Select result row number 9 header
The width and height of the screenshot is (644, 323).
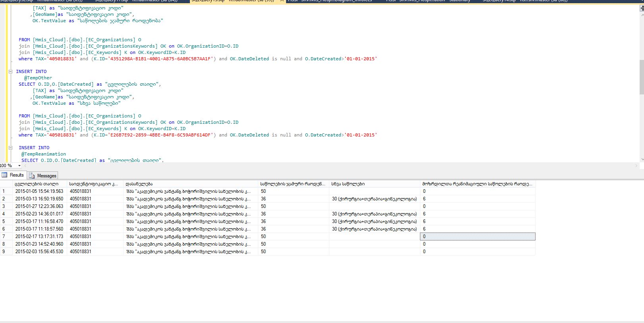pos(6,252)
